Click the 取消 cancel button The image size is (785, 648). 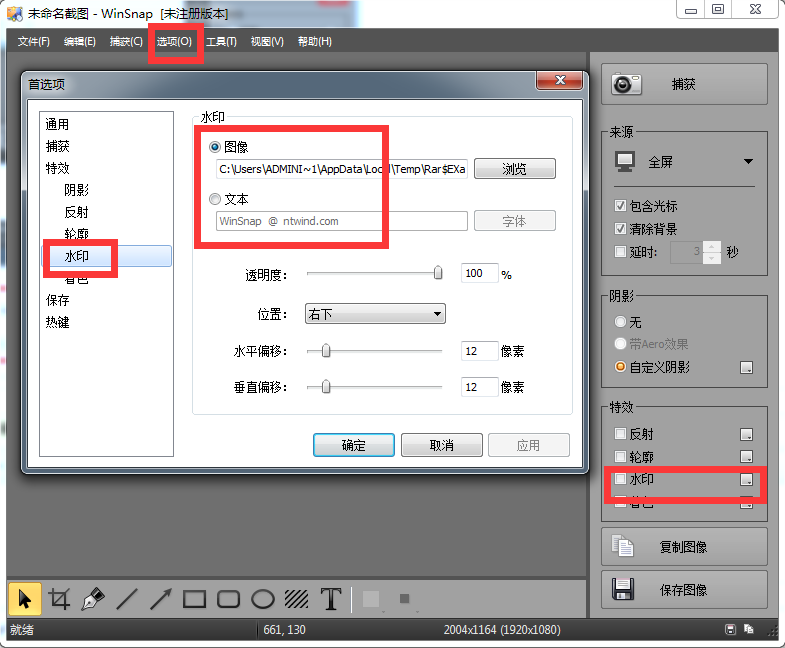point(442,445)
